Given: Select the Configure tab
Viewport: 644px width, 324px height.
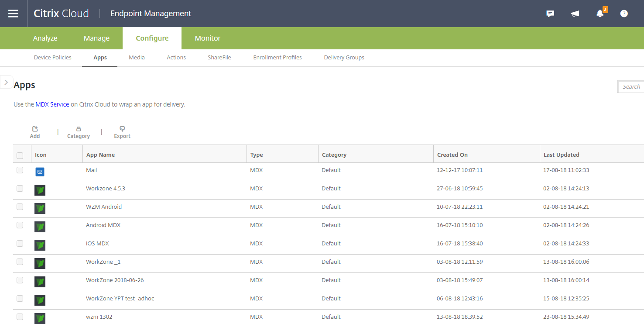Looking at the screenshot, I should (152, 38).
